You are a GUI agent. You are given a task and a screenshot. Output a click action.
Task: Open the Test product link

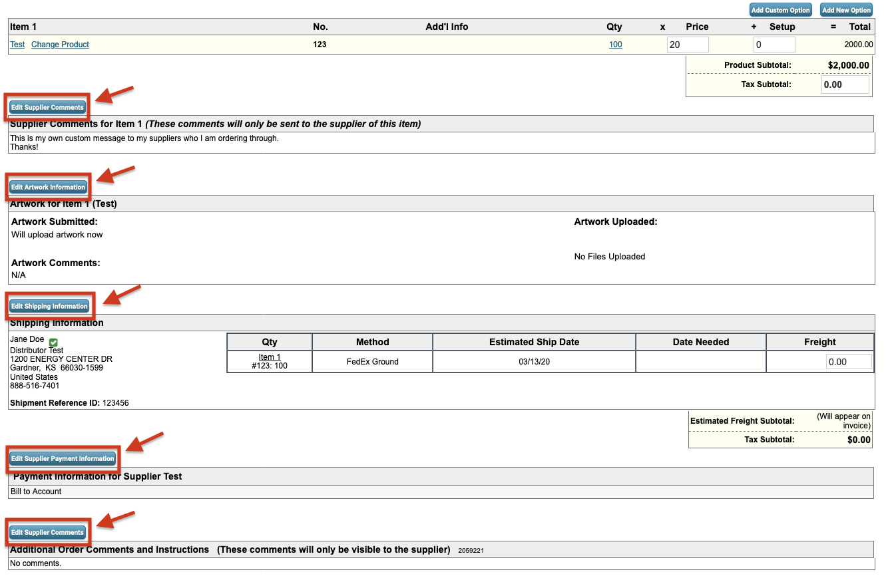[x=17, y=45]
